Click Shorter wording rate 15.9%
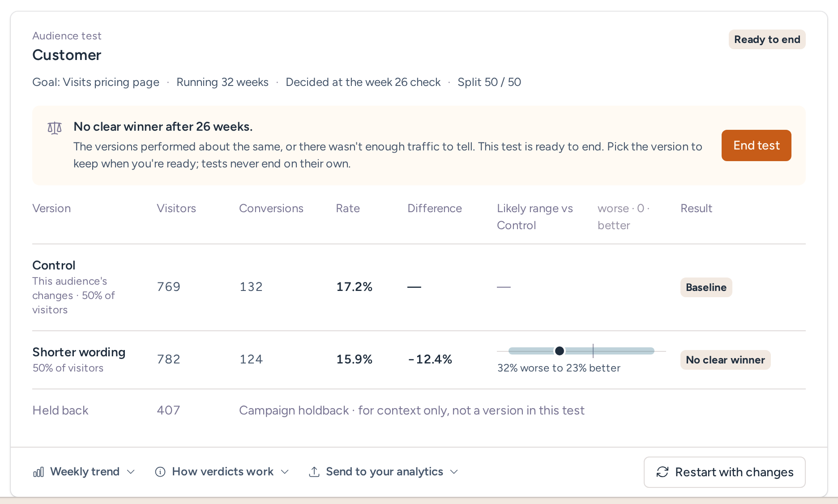Screen dimensions: 838x504 point(354,359)
